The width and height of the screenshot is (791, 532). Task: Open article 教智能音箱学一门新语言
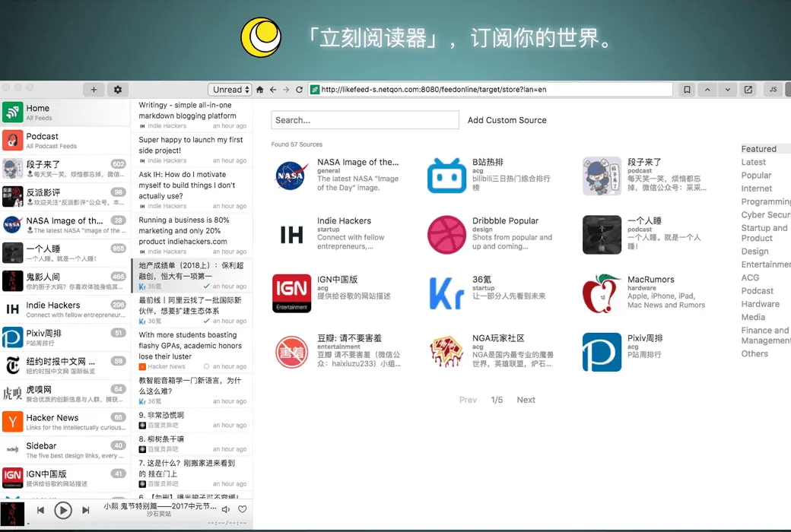click(x=192, y=391)
